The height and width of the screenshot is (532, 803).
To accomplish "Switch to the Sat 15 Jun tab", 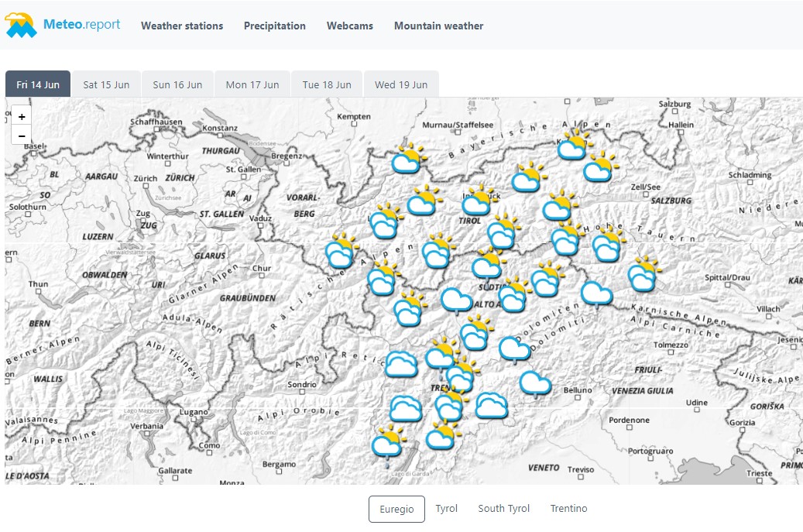I will click(106, 84).
